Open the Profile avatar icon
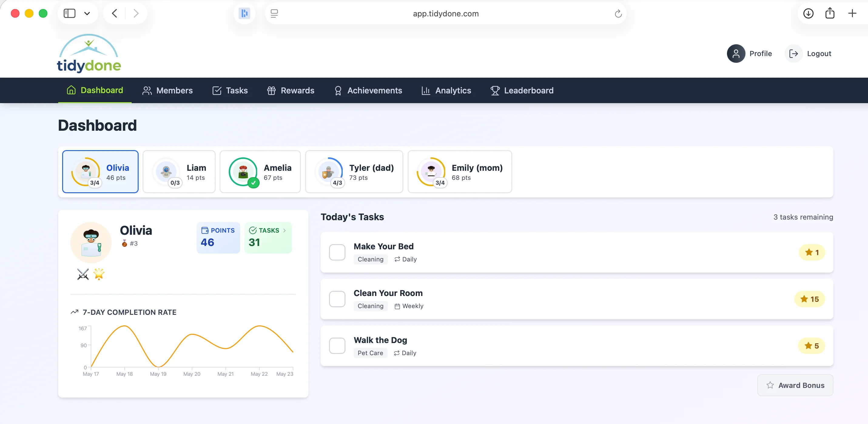Screen dimensions: 868x424 pos(735,54)
